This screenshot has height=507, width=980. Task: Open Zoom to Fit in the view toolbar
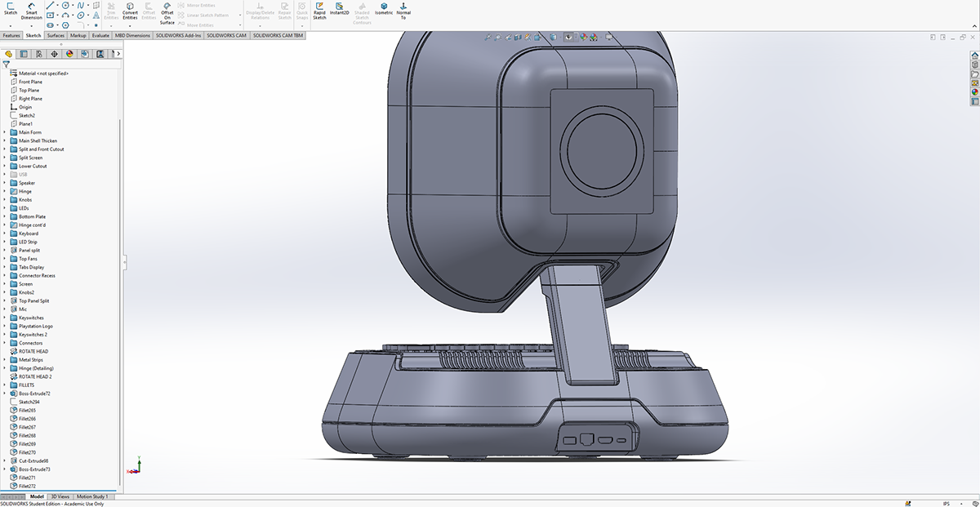(x=488, y=37)
